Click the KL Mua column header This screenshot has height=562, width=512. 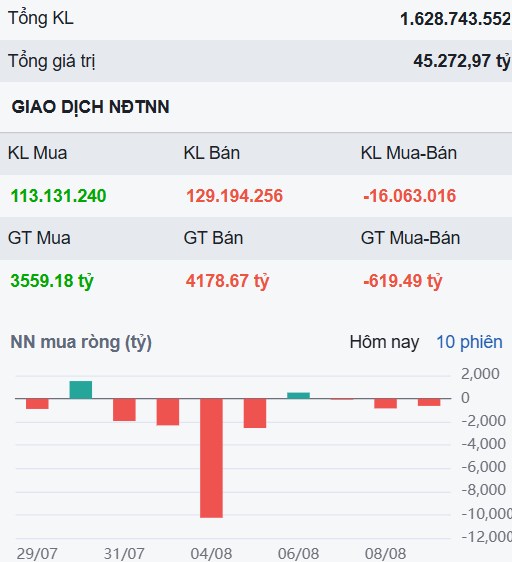click(x=38, y=153)
